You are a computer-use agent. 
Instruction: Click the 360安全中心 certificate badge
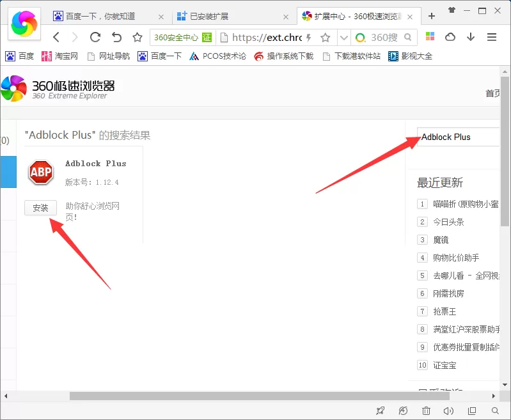(182, 38)
